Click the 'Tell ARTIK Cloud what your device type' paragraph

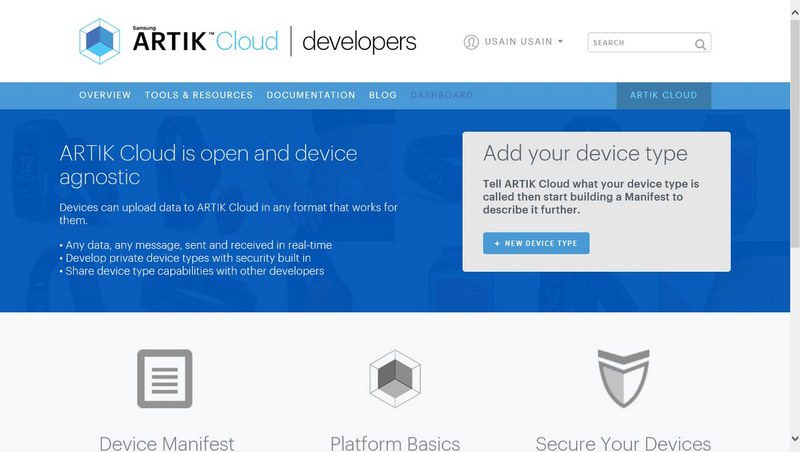click(x=591, y=197)
